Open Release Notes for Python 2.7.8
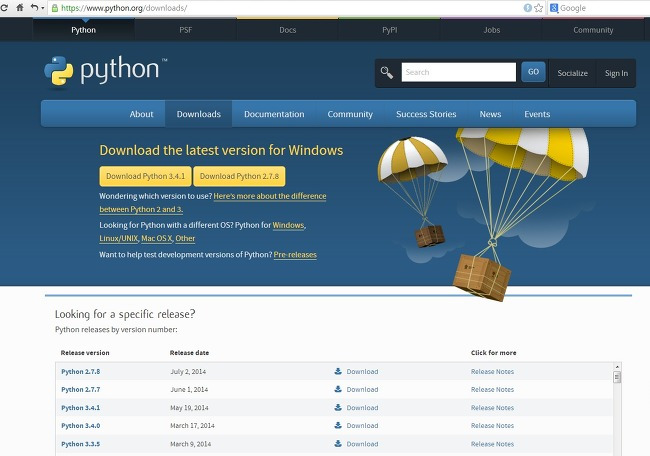 click(x=492, y=371)
